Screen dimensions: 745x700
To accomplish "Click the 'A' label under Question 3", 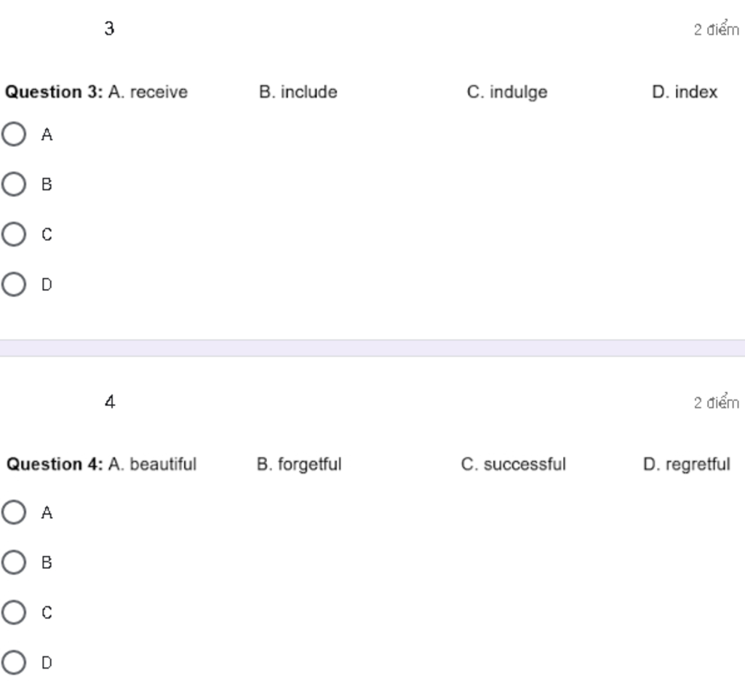I will 47,135.
